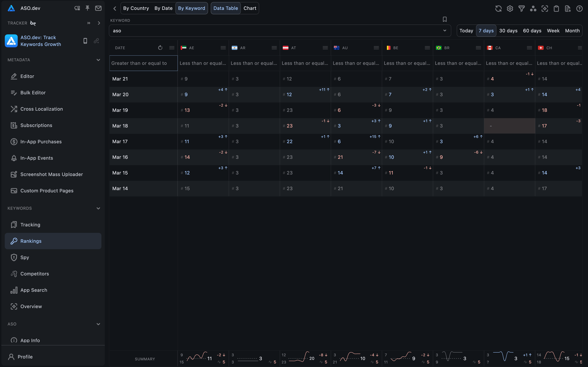The image size is (588, 367).
Task: Select the 30 days time range button
Action: (508, 30)
